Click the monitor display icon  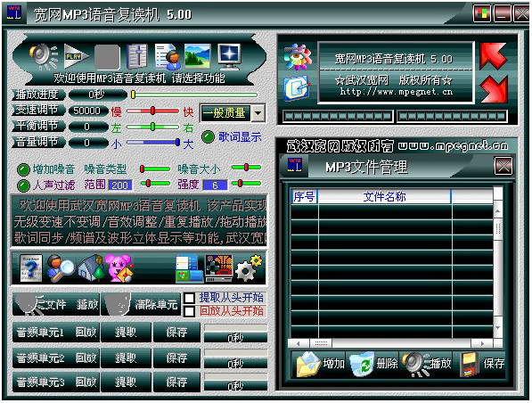click(229, 56)
